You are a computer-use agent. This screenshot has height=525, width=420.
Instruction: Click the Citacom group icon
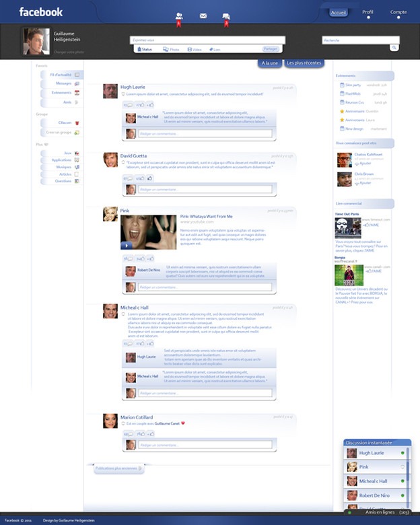(x=77, y=123)
